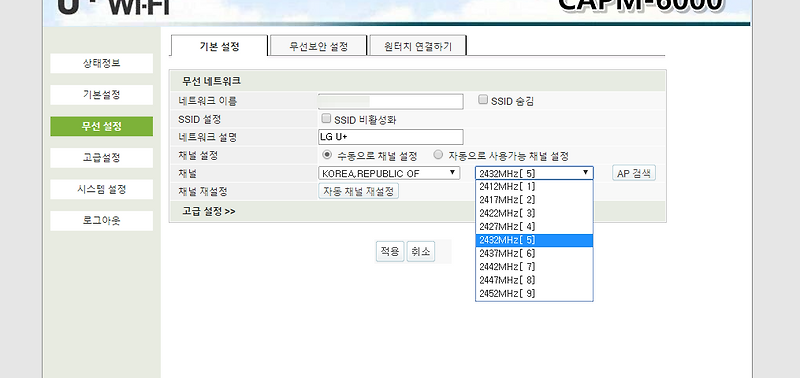Open the 원터치 연결하기 tab
The height and width of the screenshot is (378, 800).
point(418,46)
